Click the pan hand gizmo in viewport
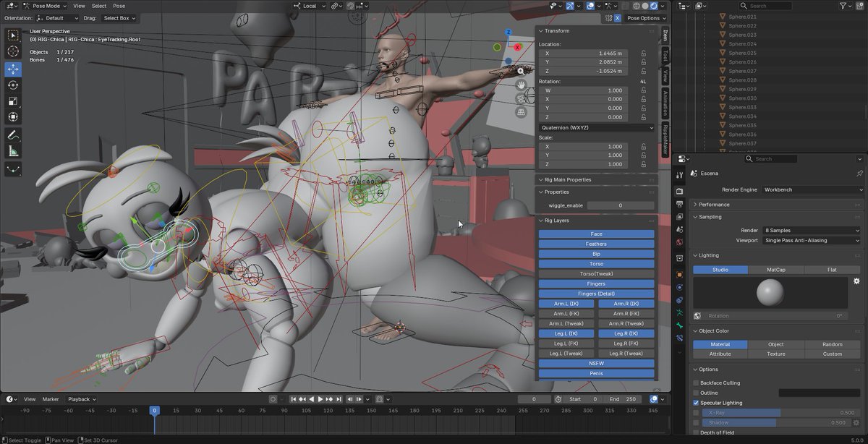This screenshot has width=868, height=444. tap(521, 85)
